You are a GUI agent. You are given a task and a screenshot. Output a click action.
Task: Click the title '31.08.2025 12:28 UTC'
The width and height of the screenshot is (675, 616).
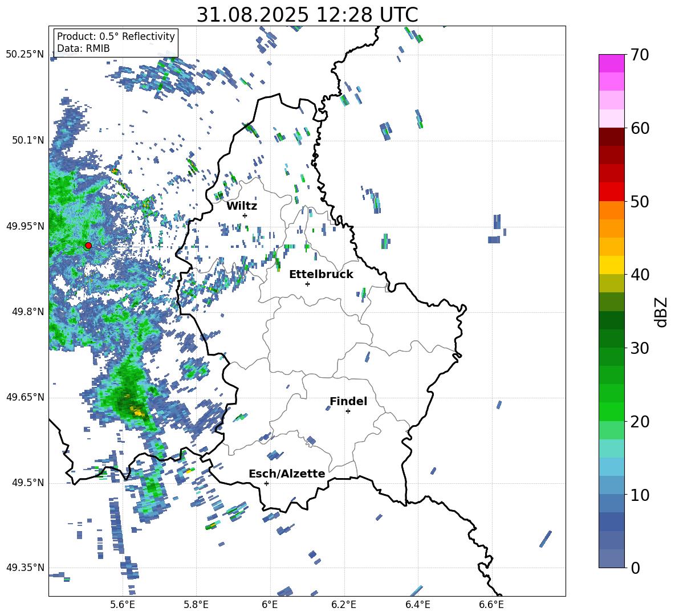307,15
